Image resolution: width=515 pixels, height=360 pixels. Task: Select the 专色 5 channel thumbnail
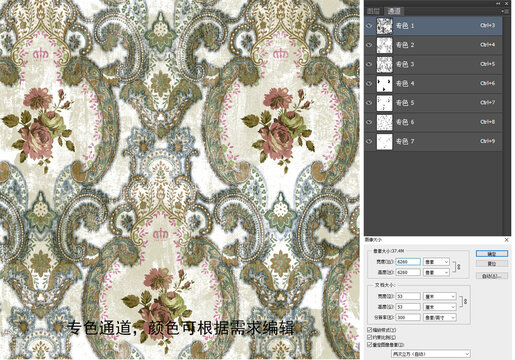coord(384,103)
